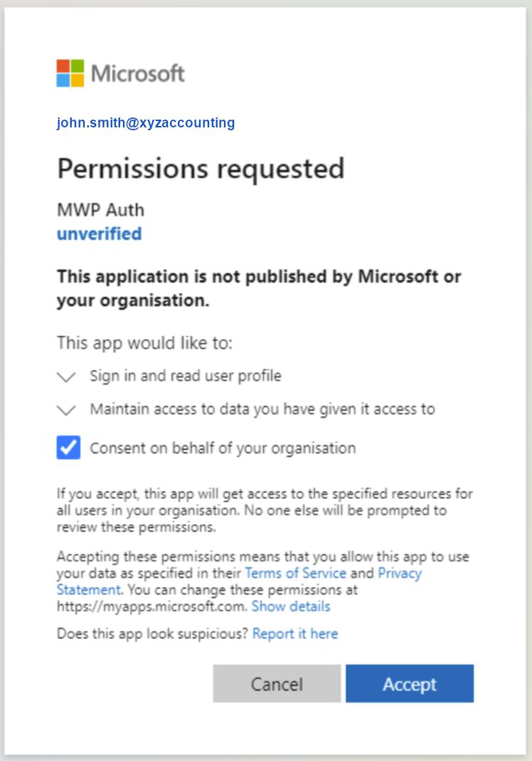Click the Cancel button
The width and height of the screenshot is (532, 761).
click(x=277, y=683)
